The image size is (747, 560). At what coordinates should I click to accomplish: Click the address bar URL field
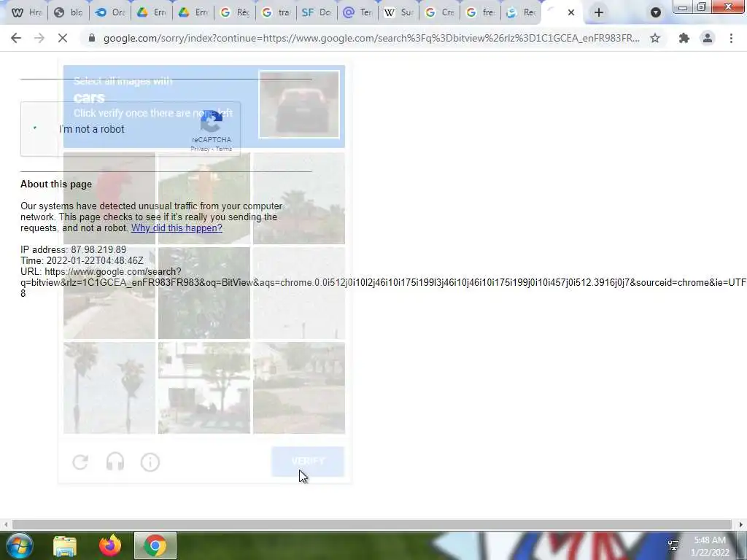(371, 38)
